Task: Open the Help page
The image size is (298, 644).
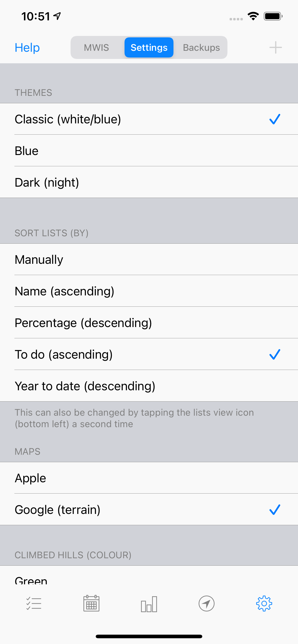Action: (x=27, y=47)
